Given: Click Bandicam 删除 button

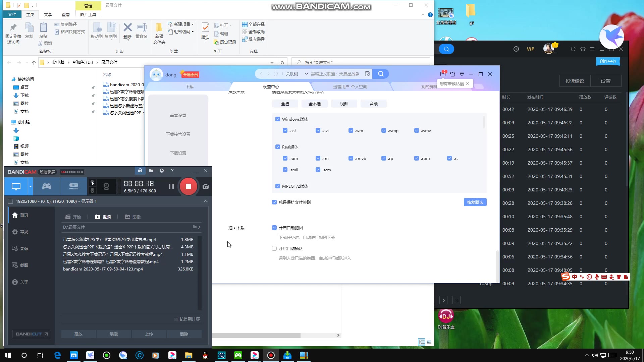Looking at the screenshot, I should [184, 334].
